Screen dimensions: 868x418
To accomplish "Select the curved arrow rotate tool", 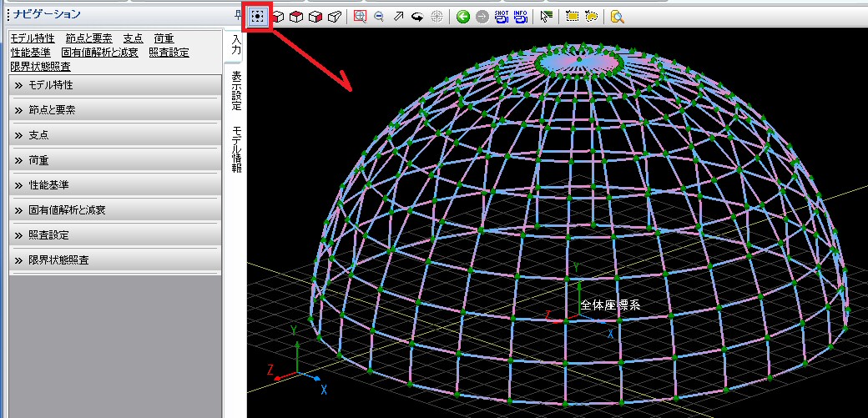I will point(418,18).
